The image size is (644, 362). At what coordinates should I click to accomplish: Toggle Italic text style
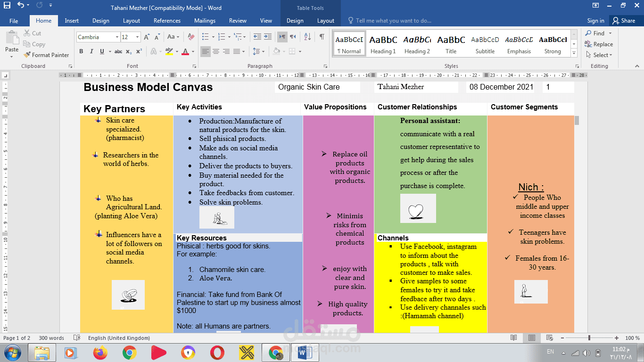(91, 51)
